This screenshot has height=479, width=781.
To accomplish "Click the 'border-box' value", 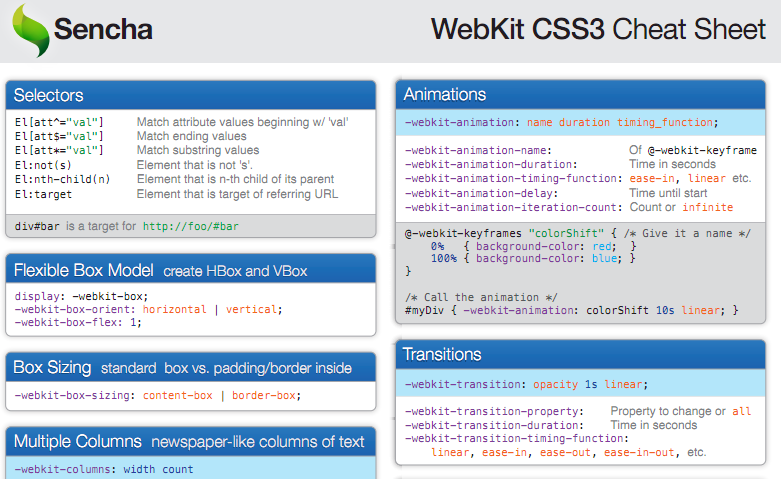I will [x=264, y=395].
